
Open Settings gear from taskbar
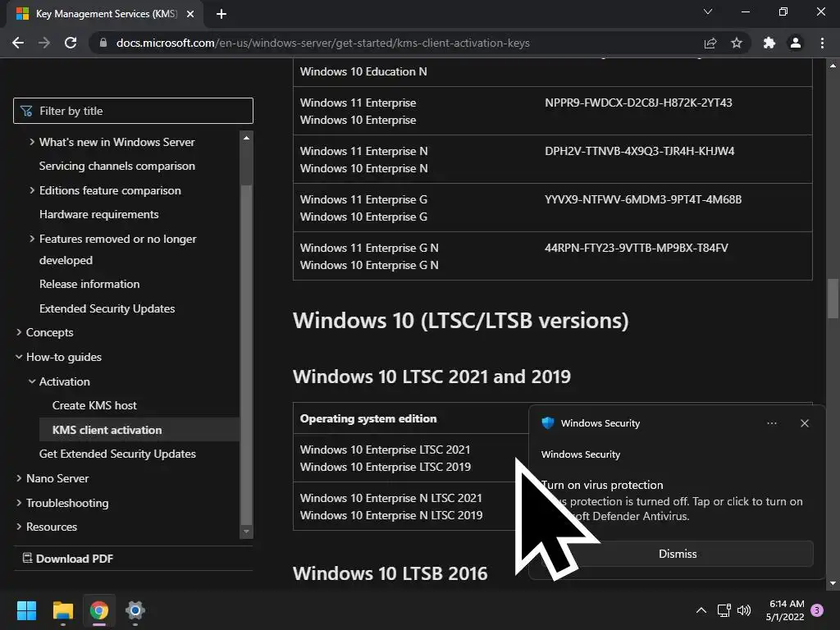pyautogui.click(x=135, y=610)
